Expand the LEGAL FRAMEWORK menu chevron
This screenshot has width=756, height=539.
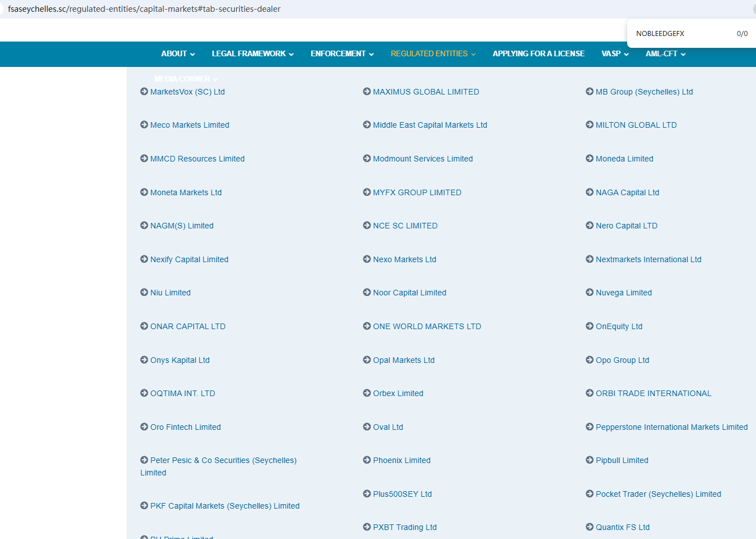tap(291, 55)
